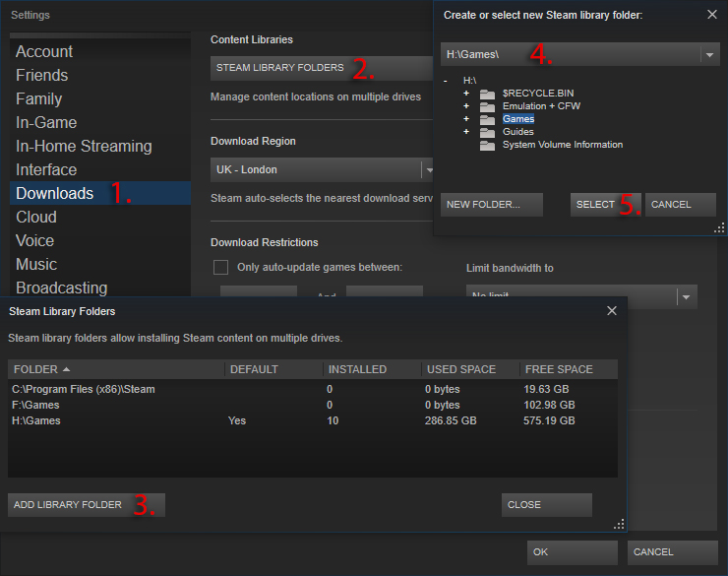Grab Steam Library Folders window resize grip
The width and height of the screenshot is (728, 576).
pyautogui.click(x=619, y=525)
